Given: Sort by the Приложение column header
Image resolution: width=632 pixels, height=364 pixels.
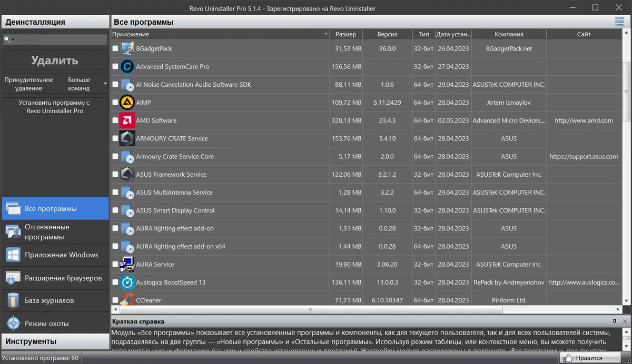Looking at the screenshot, I should tap(221, 34).
